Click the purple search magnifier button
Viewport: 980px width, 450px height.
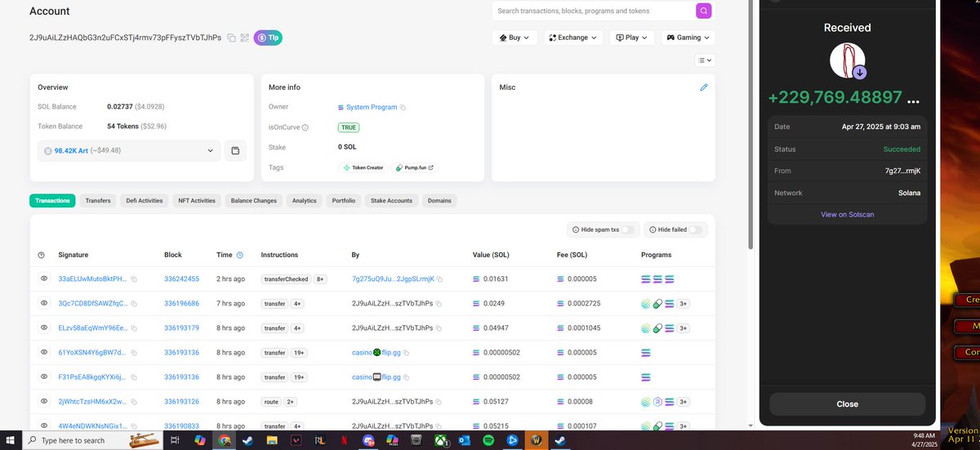703,11
